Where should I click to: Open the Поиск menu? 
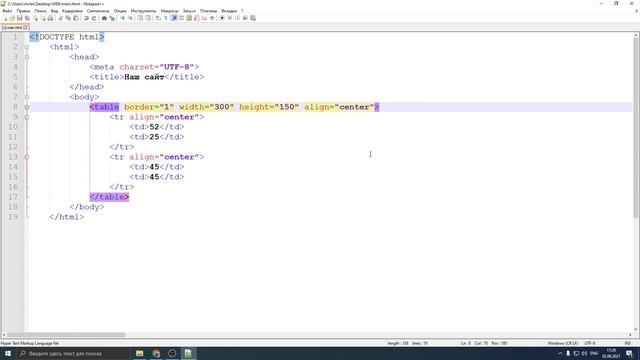point(40,11)
